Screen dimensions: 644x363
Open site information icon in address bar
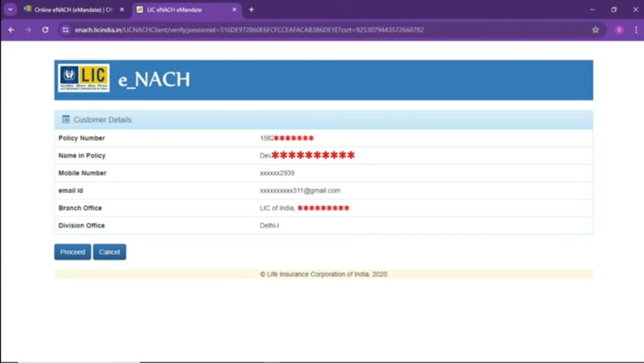(x=65, y=30)
